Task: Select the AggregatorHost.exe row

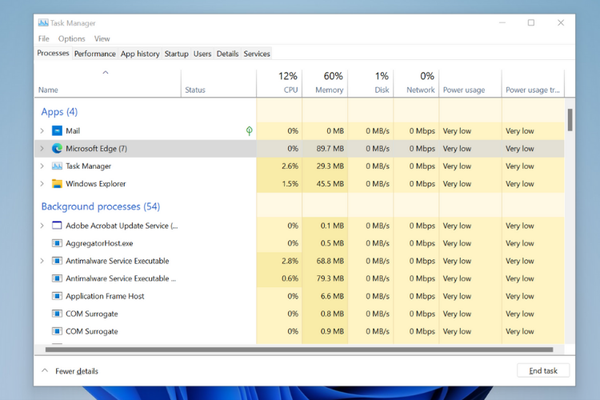Action: (299, 243)
